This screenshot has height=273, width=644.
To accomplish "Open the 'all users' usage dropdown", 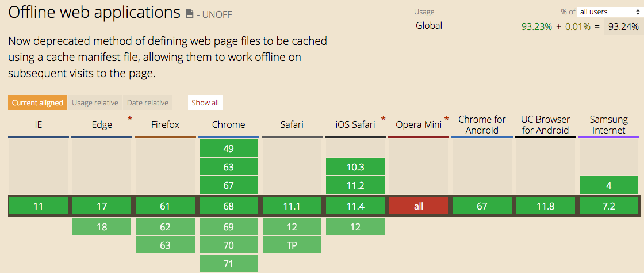I will (x=606, y=12).
